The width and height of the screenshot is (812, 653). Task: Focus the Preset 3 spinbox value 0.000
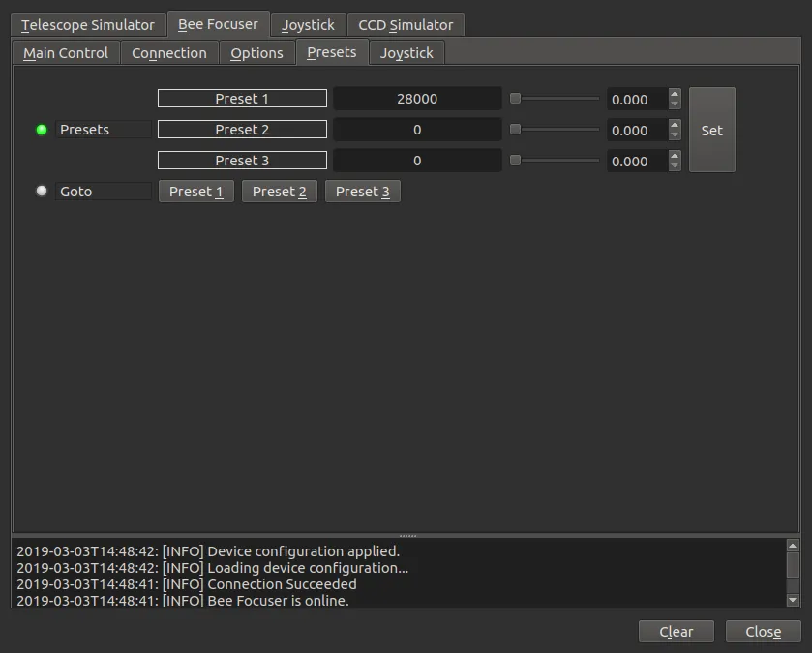coord(638,161)
